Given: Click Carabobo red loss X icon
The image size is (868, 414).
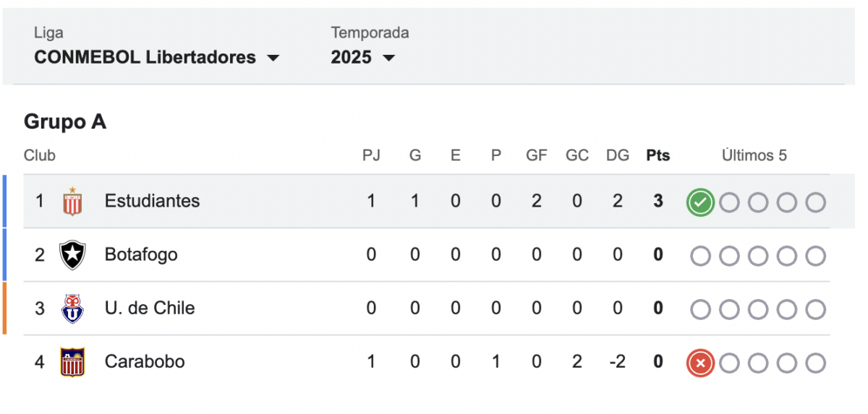Looking at the screenshot, I should pos(700,363).
